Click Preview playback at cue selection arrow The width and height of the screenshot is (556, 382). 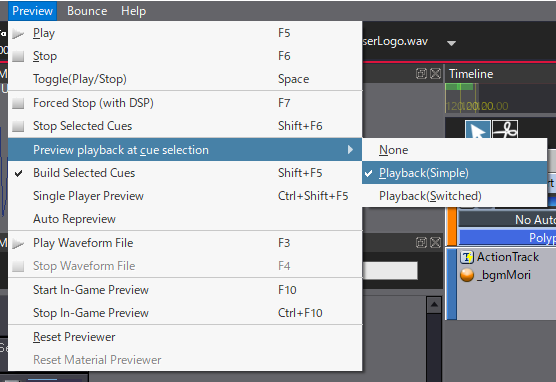tap(350, 150)
